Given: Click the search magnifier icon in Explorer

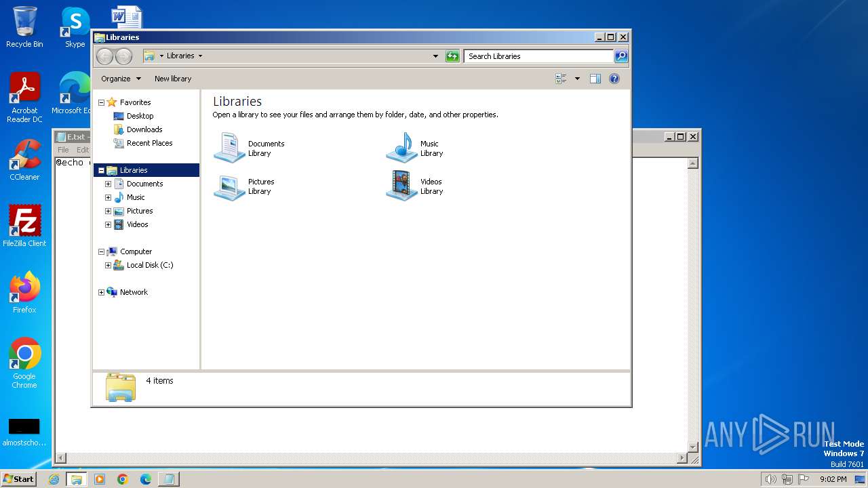Looking at the screenshot, I should click(621, 56).
